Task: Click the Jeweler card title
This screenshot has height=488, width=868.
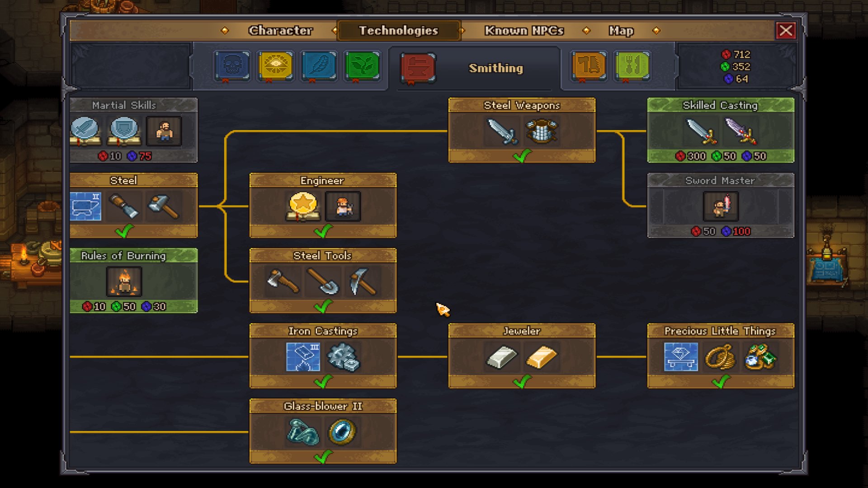Action: [x=522, y=331]
